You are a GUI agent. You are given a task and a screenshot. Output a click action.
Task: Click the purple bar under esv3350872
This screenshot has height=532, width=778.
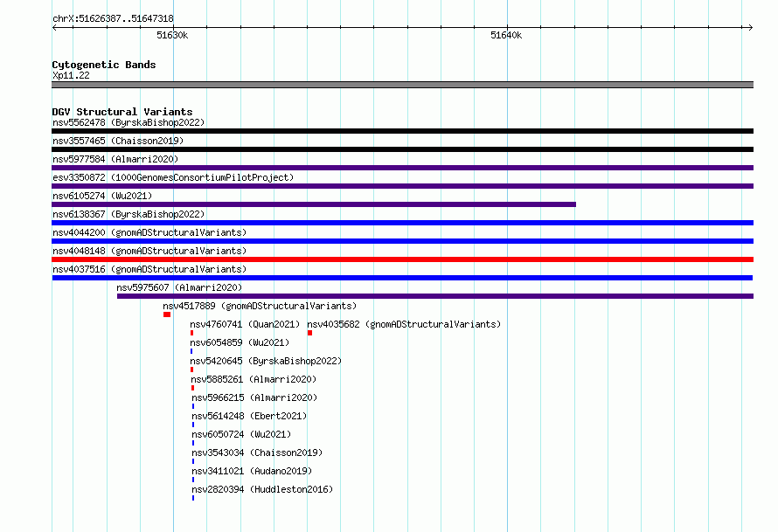[x=402, y=186]
